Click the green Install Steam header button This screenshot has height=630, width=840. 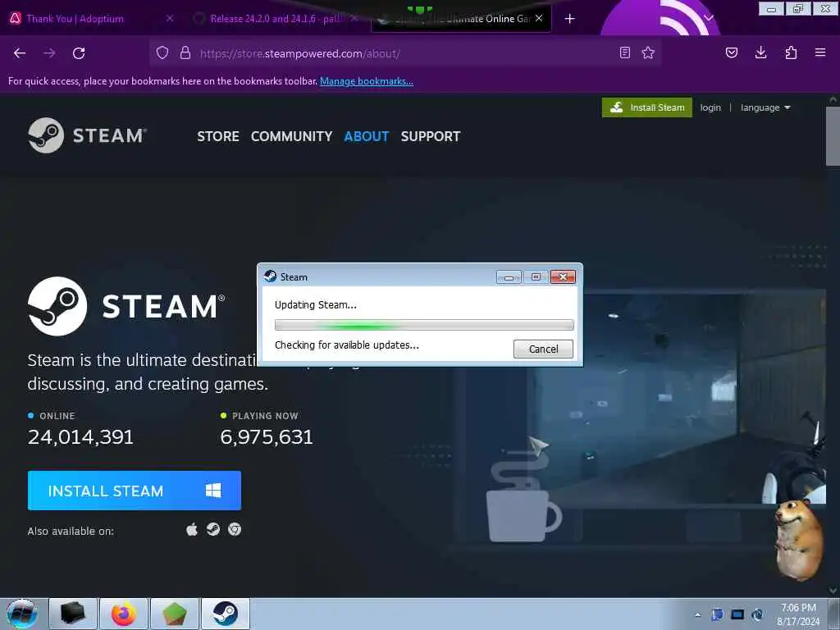[x=647, y=107]
